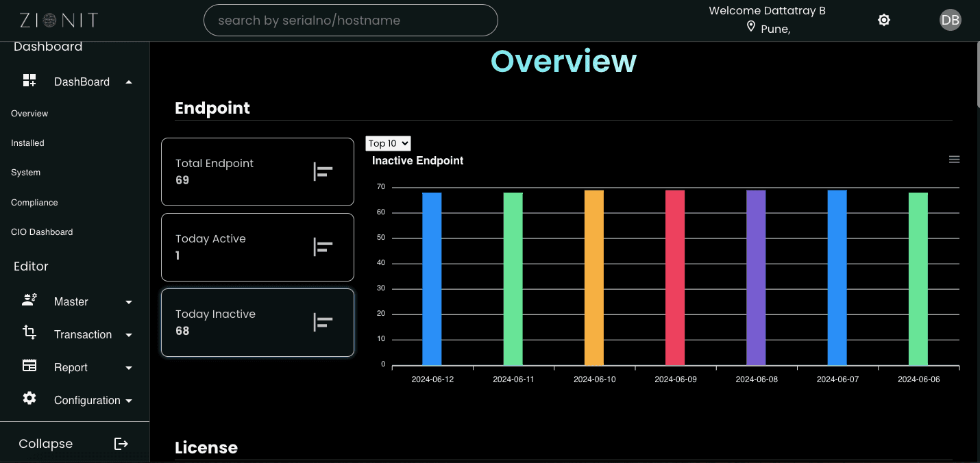
Task: Open the Top 10 dropdown
Action: coord(387,143)
